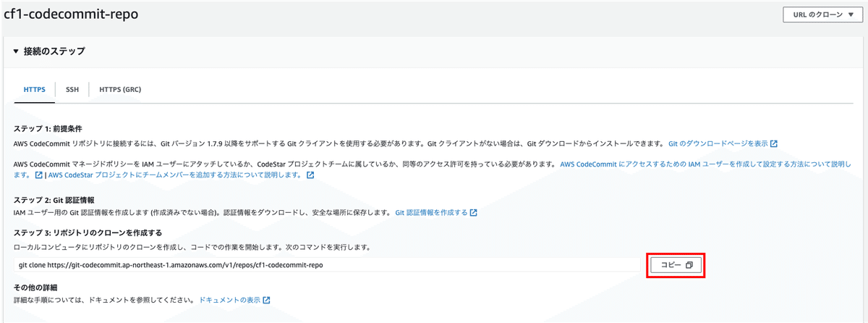Image resolution: width=868 pixels, height=323 pixels.
Task: Collapse the 接続のステップ section
Action: click(17, 52)
